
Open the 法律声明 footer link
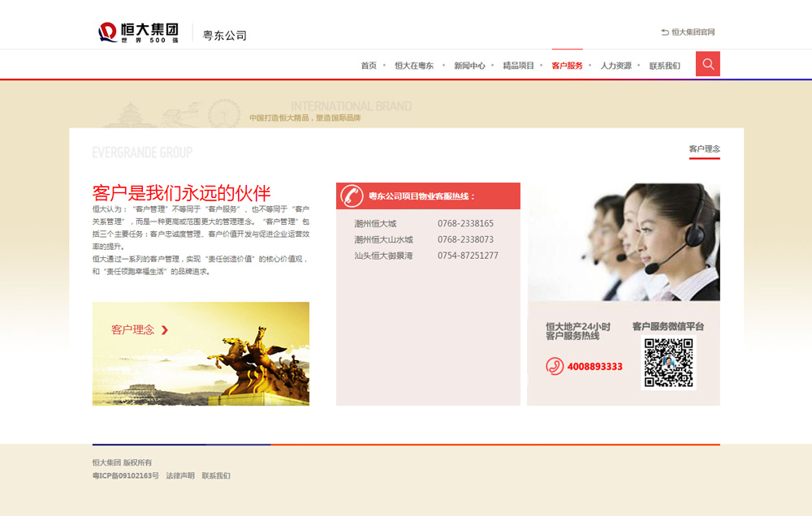pyautogui.click(x=180, y=475)
